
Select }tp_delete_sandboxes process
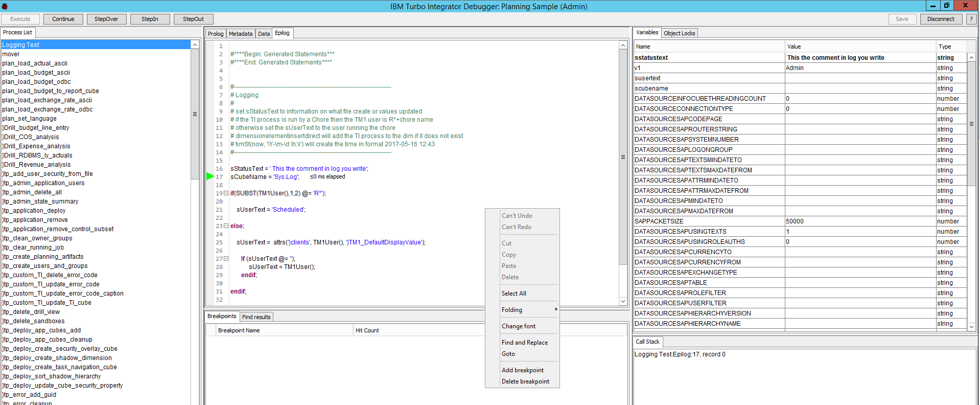coord(96,321)
